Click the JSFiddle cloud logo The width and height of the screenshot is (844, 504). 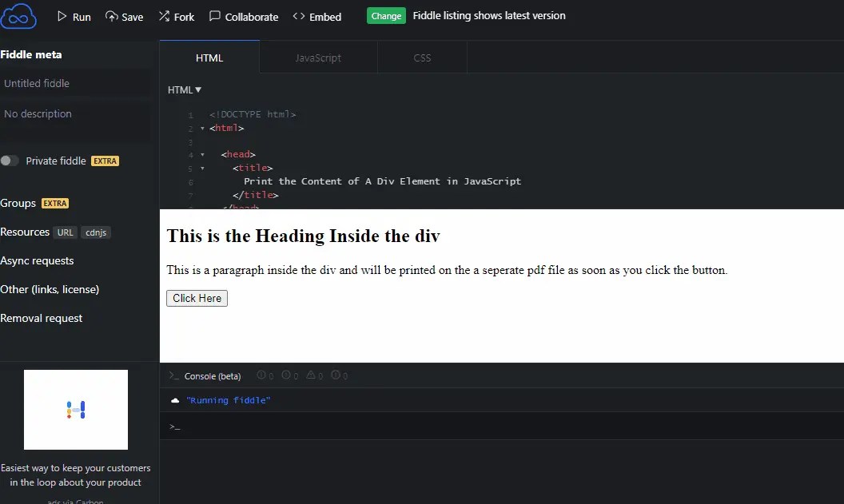pyautogui.click(x=18, y=15)
